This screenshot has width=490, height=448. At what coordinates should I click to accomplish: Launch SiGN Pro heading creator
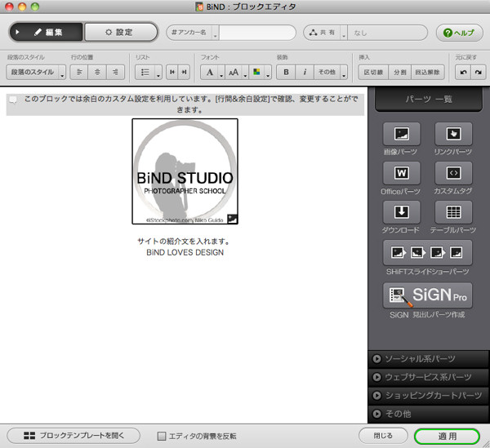pyautogui.click(x=428, y=295)
